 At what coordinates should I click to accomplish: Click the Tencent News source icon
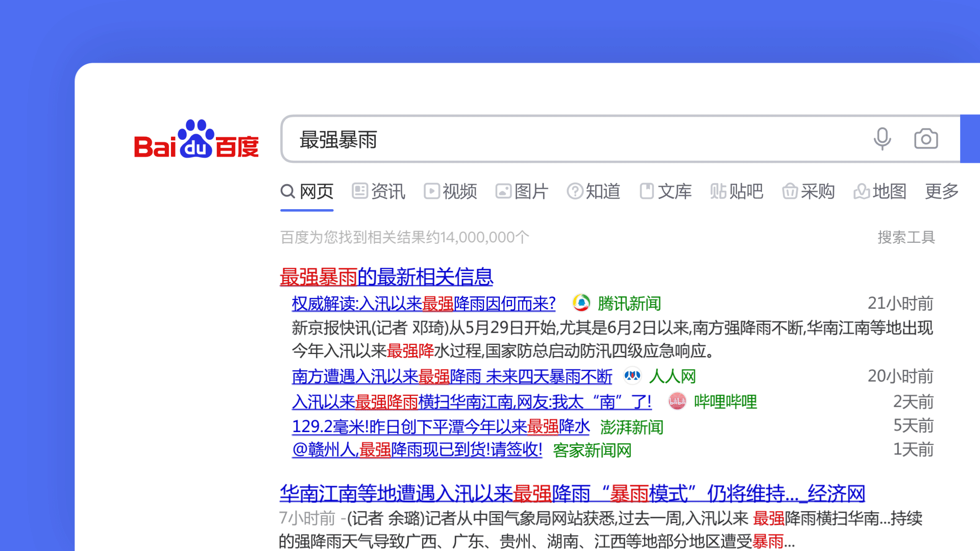(x=581, y=303)
